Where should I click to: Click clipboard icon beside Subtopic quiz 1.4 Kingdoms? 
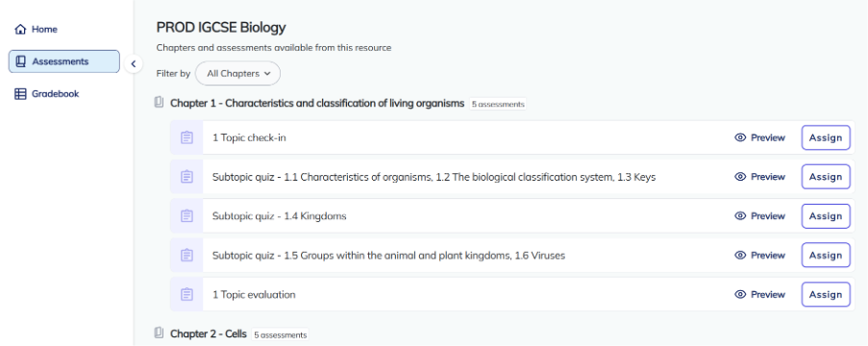point(186,216)
